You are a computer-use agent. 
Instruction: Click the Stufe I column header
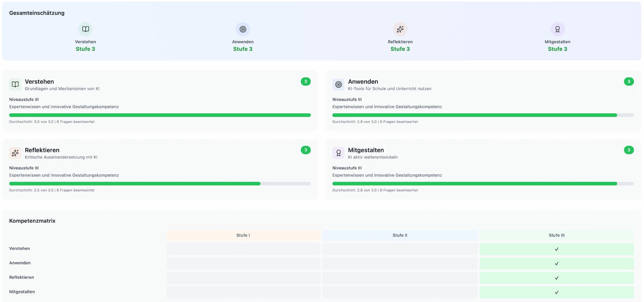pyautogui.click(x=243, y=235)
